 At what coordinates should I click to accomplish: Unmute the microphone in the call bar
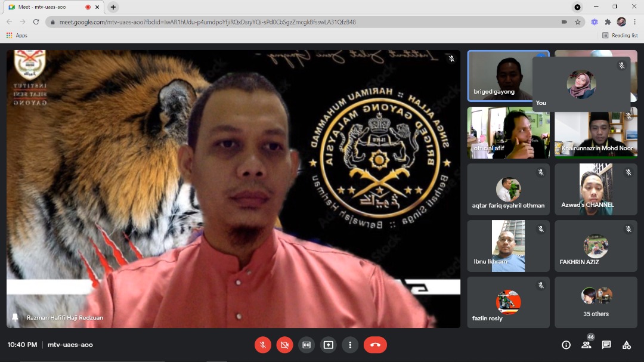pos(263,345)
